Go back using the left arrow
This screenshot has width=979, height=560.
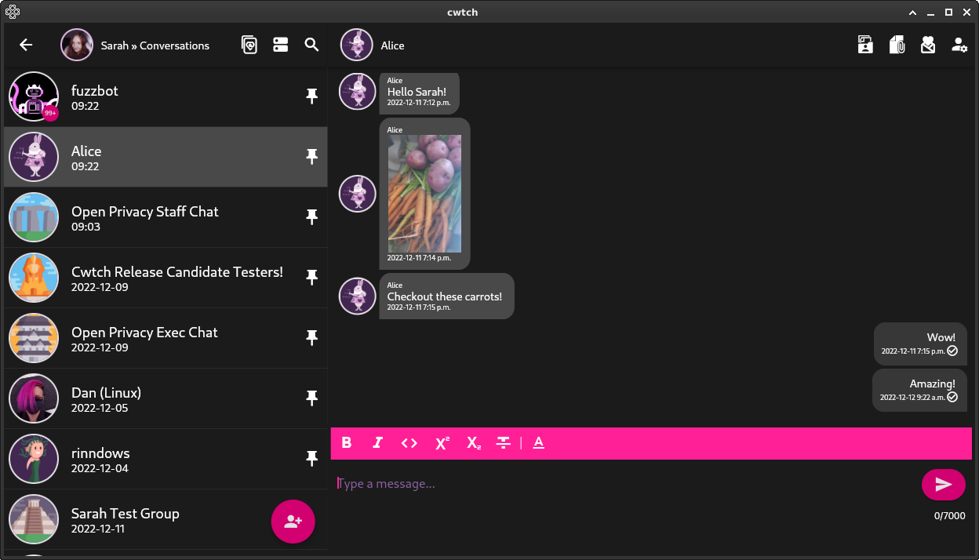pyautogui.click(x=26, y=45)
